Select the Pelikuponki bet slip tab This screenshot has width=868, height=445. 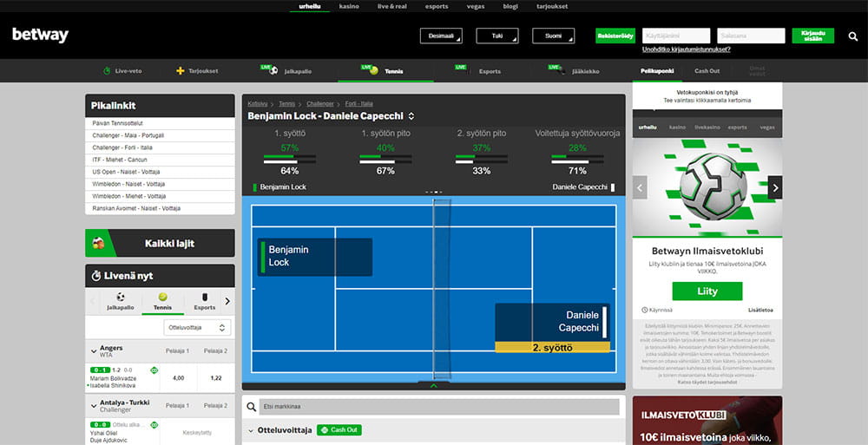[657, 71]
